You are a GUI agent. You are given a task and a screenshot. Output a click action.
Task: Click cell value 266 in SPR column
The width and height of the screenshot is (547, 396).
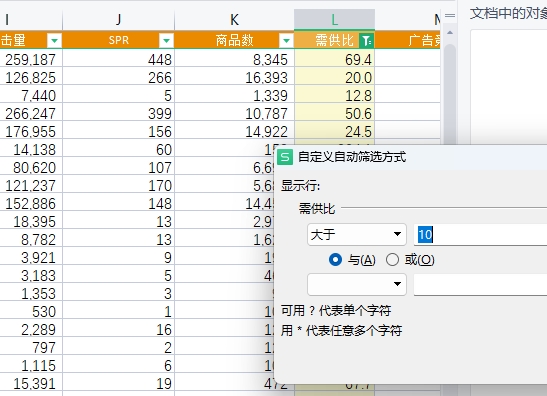pyautogui.click(x=160, y=78)
